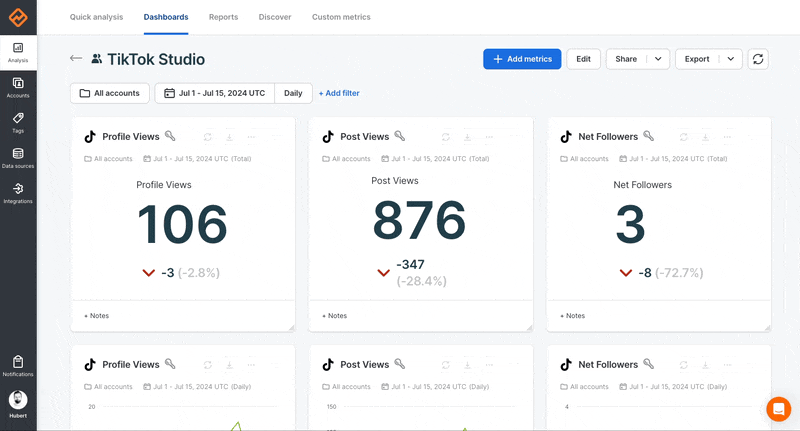The image size is (800, 431).
Task: Click the dashboard refresh icon button
Action: pos(758,59)
